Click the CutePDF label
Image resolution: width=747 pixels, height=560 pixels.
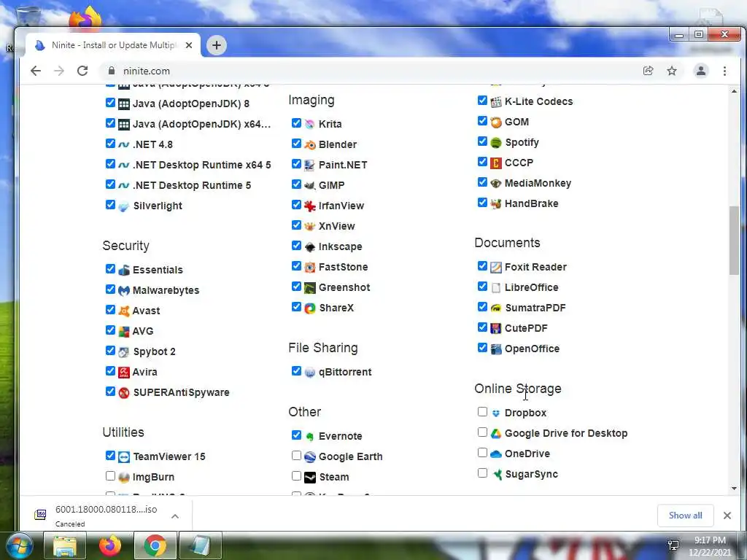click(526, 329)
